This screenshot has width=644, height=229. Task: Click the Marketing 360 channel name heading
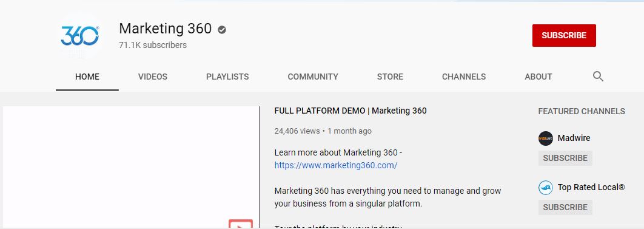165,29
